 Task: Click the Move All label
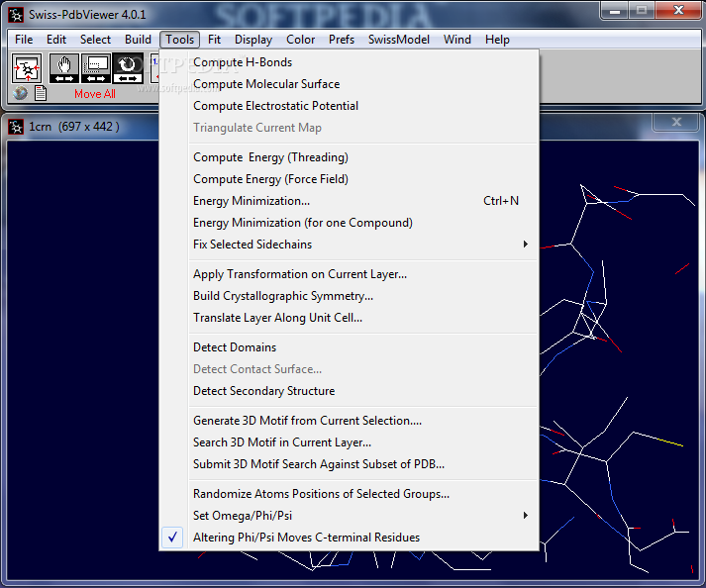(94, 94)
